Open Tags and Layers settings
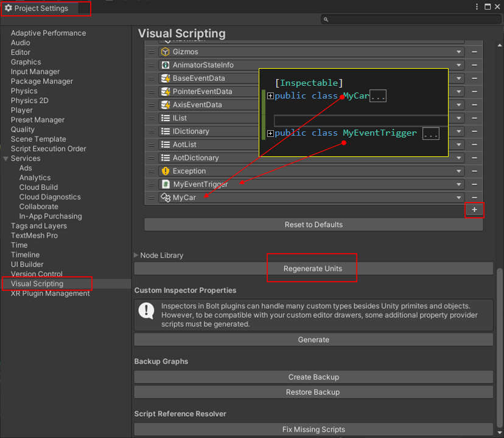Screen dimensions: 504x438 [38, 226]
